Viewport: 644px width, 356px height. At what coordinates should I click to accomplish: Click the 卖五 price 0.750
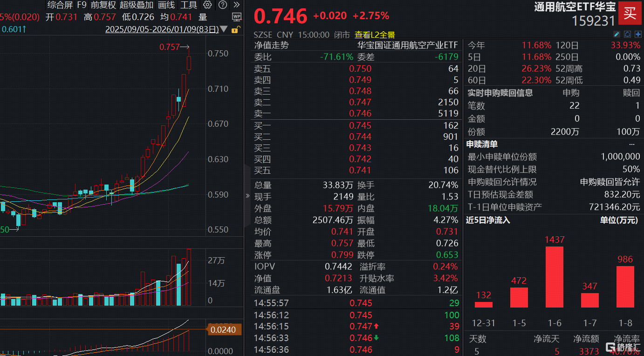361,68
